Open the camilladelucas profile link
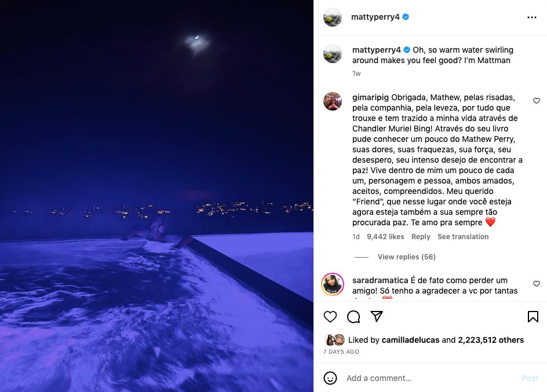The width and height of the screenshot is (547, 392). click(x=410, y=340)
